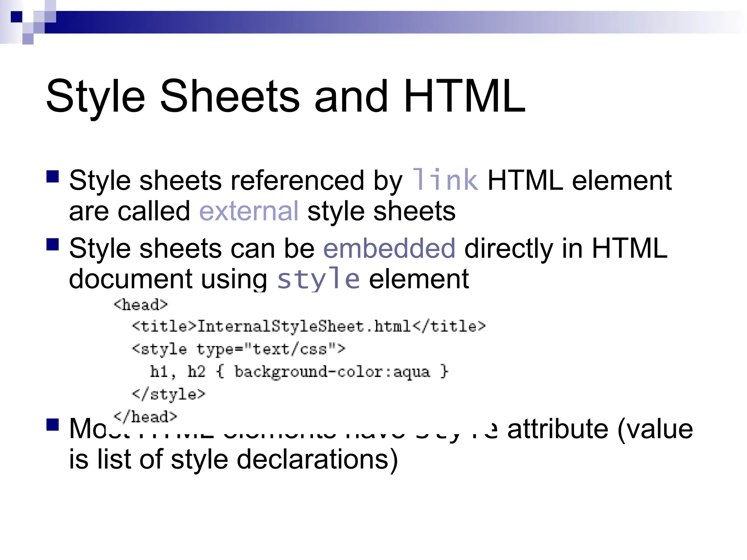The image size is (747, 560).
Task: Click the 'h1, h2 { background-color:aqua }' rule
Action: [x=299, y=372]
